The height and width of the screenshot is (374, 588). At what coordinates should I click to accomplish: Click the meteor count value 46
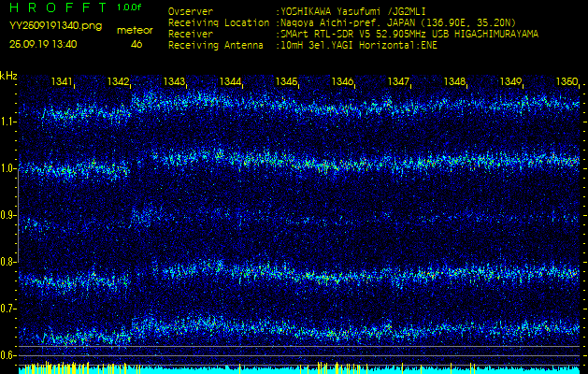[136, 44]
